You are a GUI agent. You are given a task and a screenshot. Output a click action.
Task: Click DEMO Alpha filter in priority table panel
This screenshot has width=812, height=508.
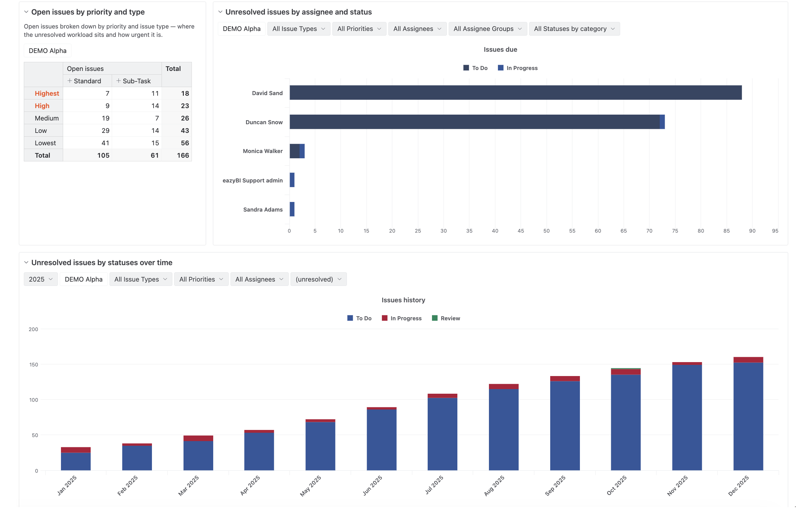(x=48, y=50)
